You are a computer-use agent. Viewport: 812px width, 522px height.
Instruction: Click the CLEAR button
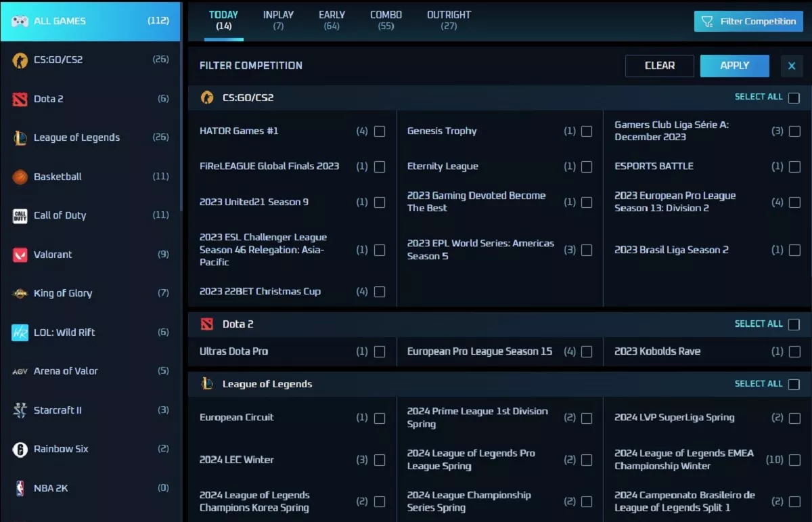[660, 66]
